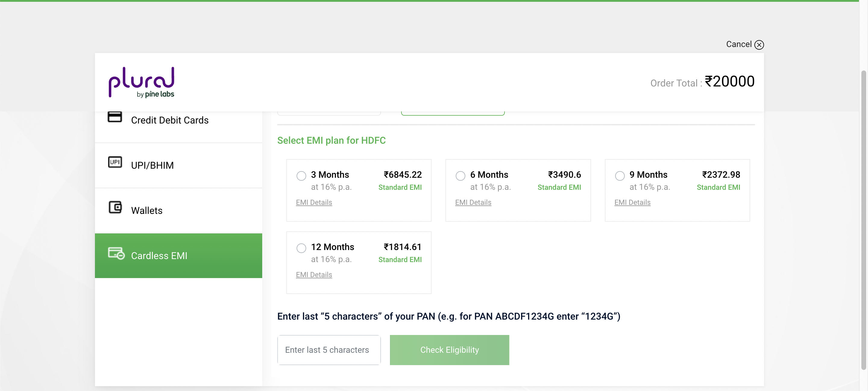
Task: Click the ₹3490.6 installment amount
Action: 565,174
